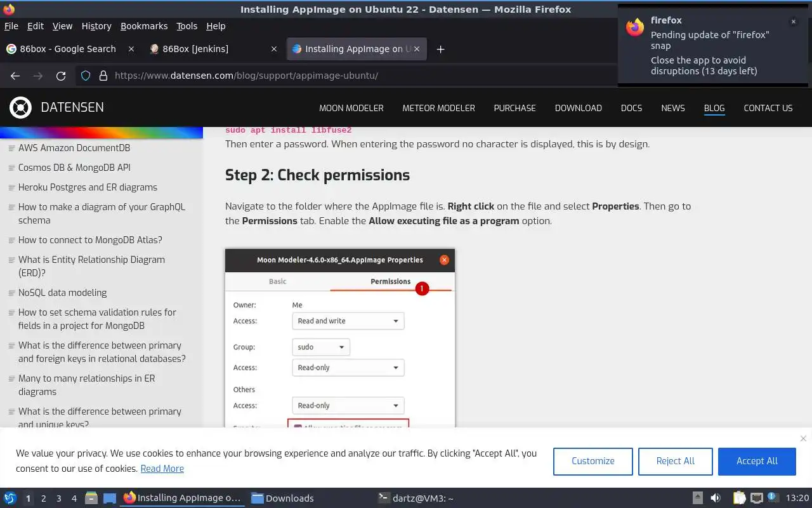Go back using the browser back arrow
Image resolution: width=812 pixels, height=508 pixels.
(15, 76)
